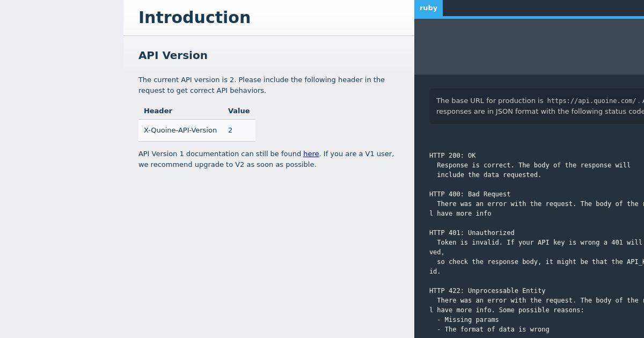Click the HTTP 401: Unauthorized line
The width and height of the screenshot is (644, 338).
coord(472,233)
